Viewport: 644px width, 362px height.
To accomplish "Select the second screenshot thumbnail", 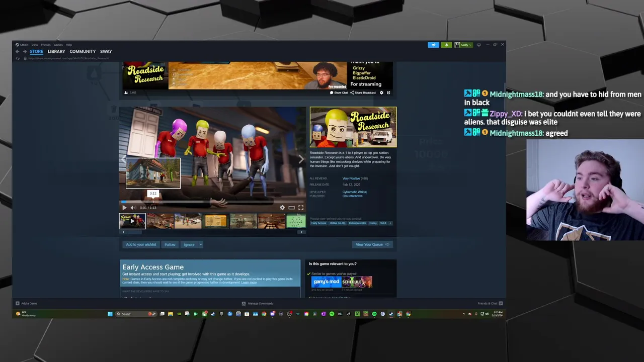I will pos(160,221).
